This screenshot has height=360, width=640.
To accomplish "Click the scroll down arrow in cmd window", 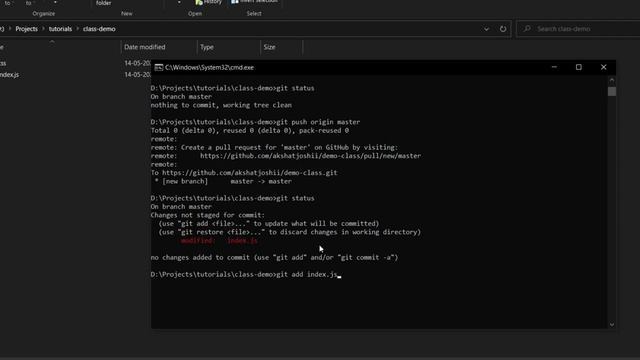I will [611, 324].
